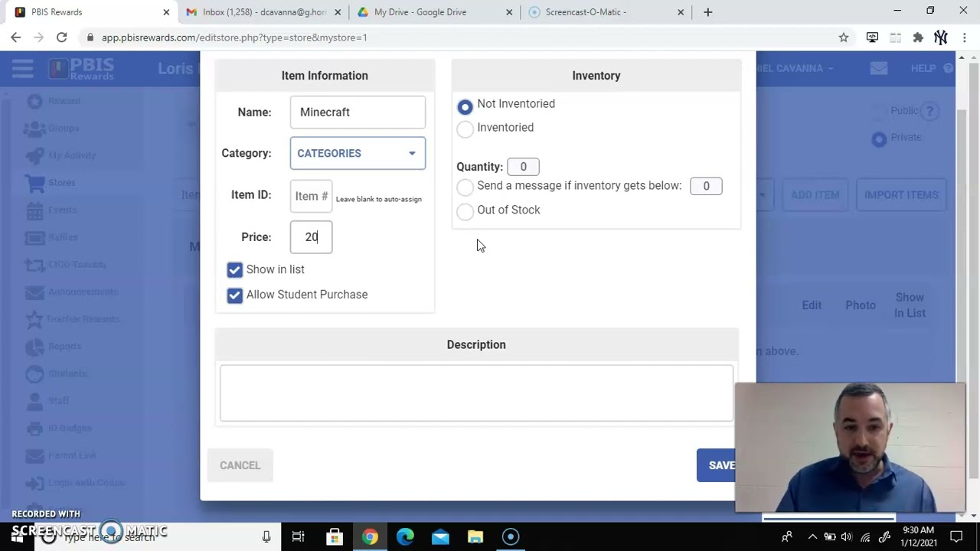Open the Stores link in sidebar
The height and width of the screenshot is (551, 980).
click(x=62, y=183)
